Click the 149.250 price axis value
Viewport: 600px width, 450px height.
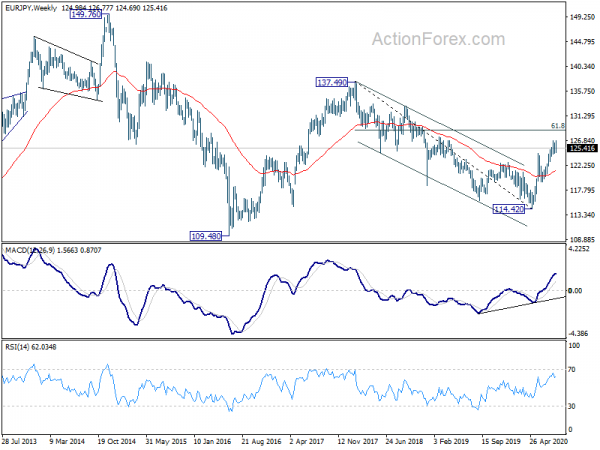[x=582, y=17]
